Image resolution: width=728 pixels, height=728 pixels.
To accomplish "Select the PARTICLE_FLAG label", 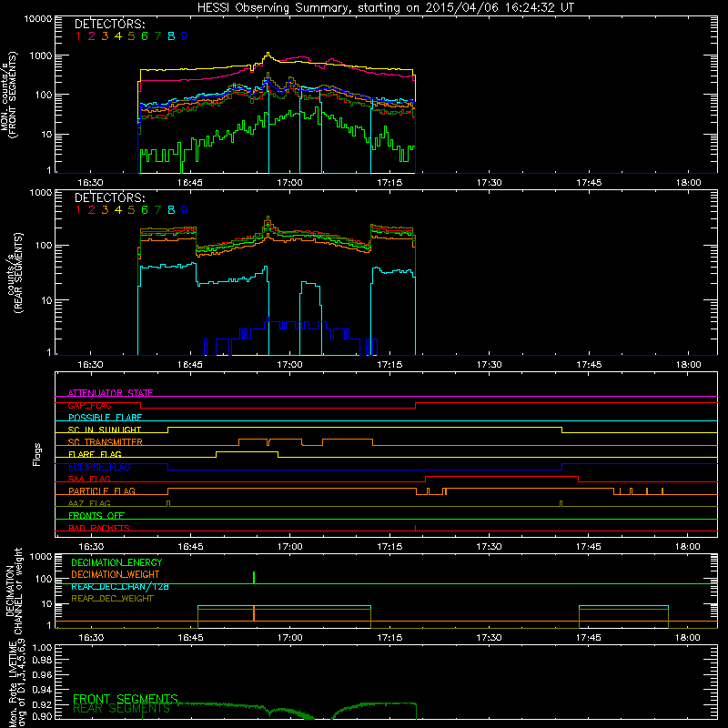I will pos(102,490).
